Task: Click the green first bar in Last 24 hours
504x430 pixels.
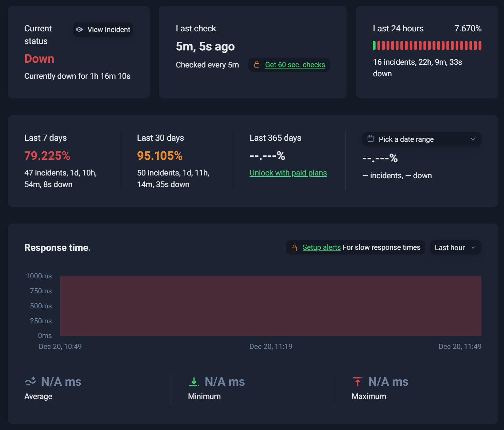Action: click(374, 45)
